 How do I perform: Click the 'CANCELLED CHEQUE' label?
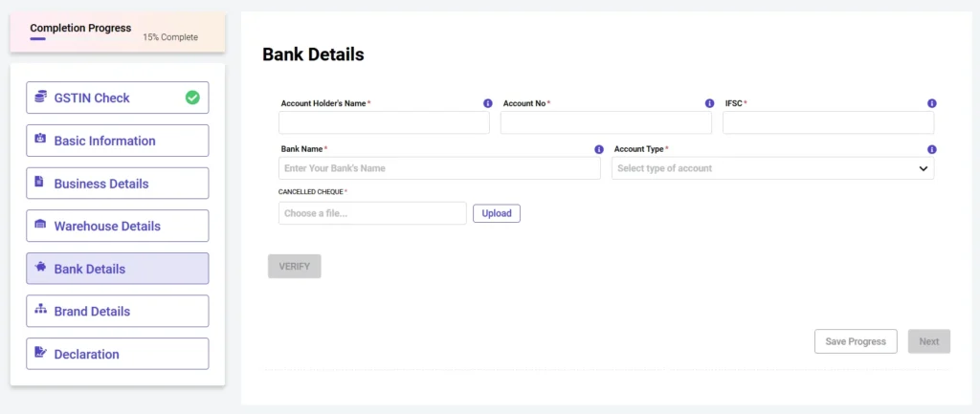(311, 191)
